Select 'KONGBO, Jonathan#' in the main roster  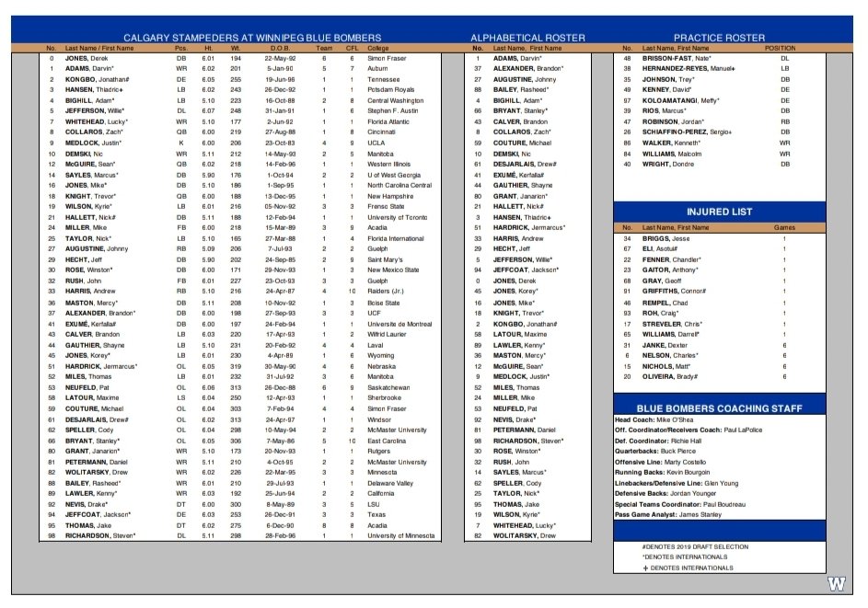[97, 79]
